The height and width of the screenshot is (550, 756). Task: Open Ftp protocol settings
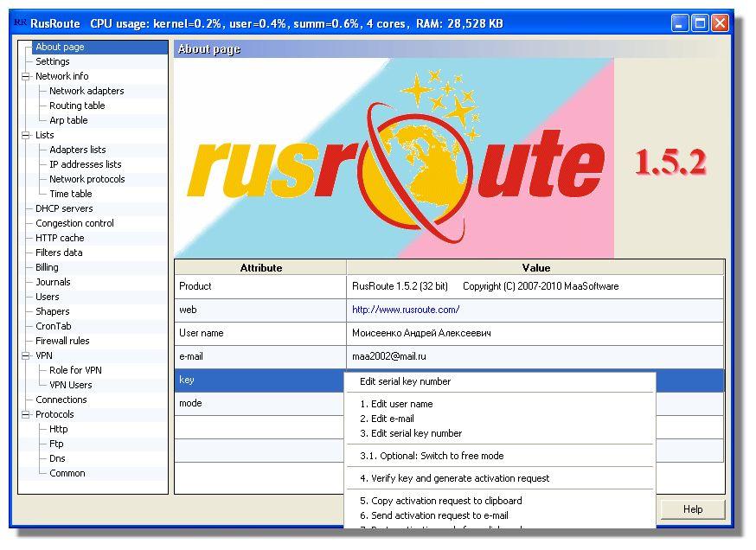pos(56,444)
